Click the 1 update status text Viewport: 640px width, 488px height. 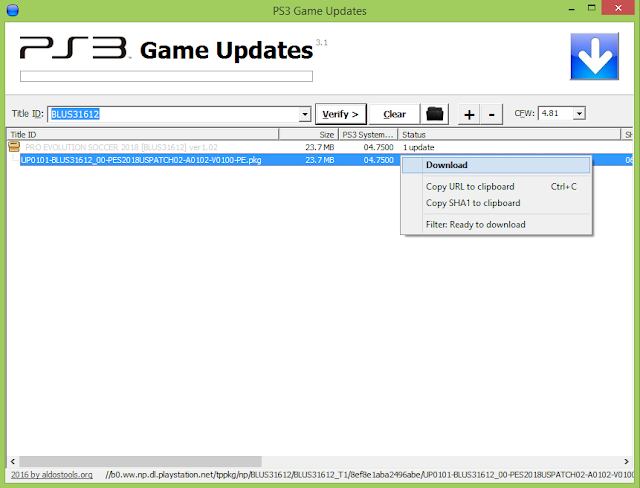tap(419, 147)
